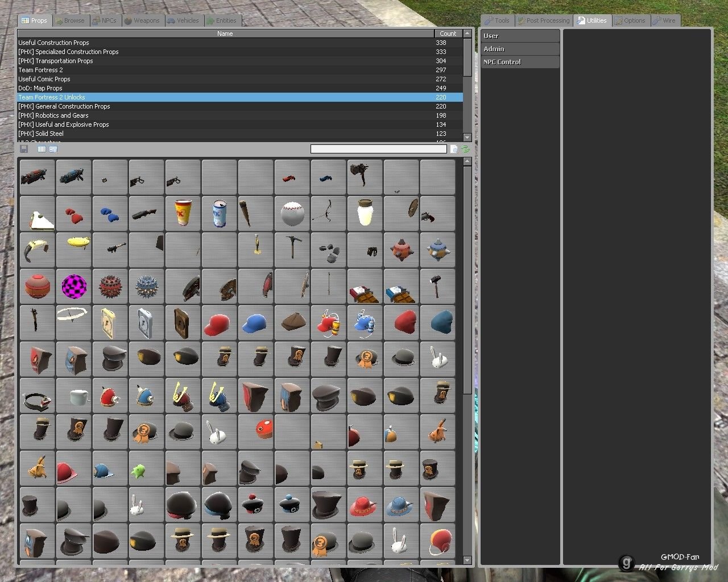Open the Props tab

pyautogui.click(x=35, y=20)
